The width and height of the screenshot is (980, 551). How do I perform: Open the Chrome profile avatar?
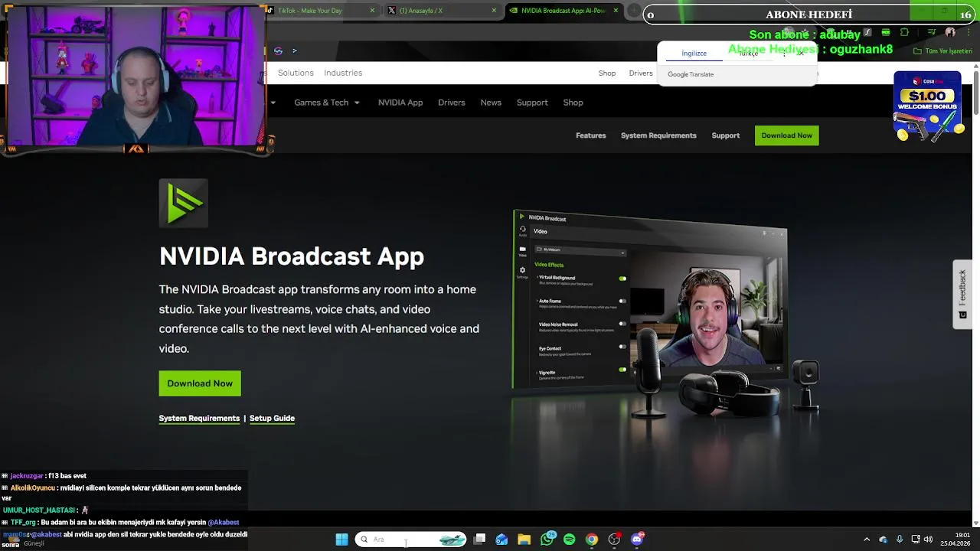click(950, 32)
